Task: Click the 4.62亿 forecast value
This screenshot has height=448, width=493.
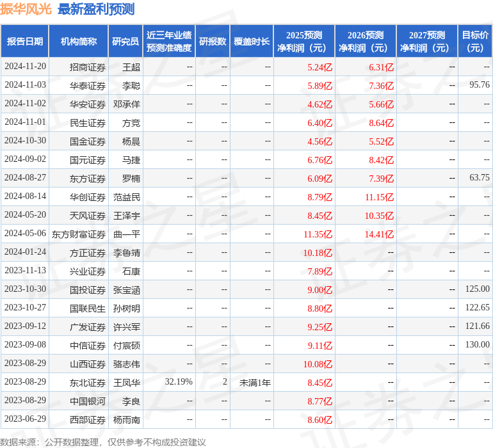Action: coord(319,104)
